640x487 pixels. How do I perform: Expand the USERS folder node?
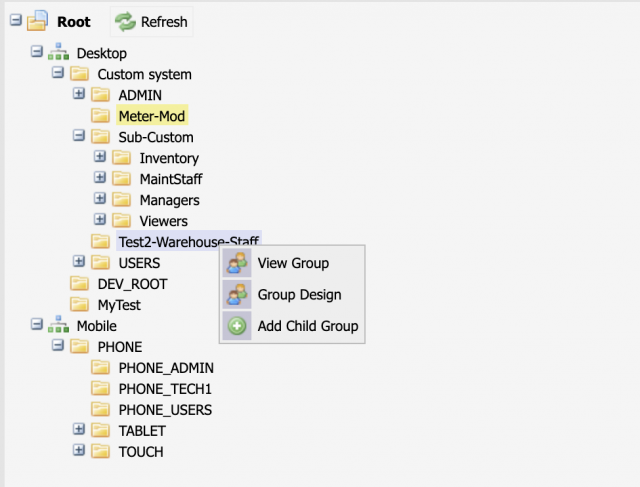pyautogui.click(x=79, y=262)
